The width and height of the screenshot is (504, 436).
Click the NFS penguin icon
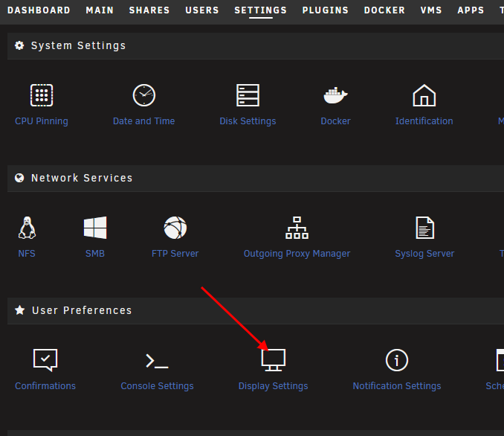pyautogui.click(x=27, y=228)
